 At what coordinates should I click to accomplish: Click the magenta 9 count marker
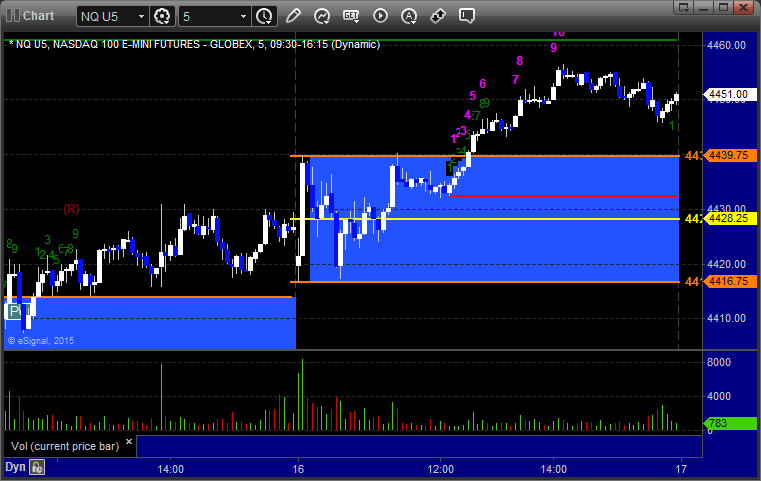click(x=553, y=48)
